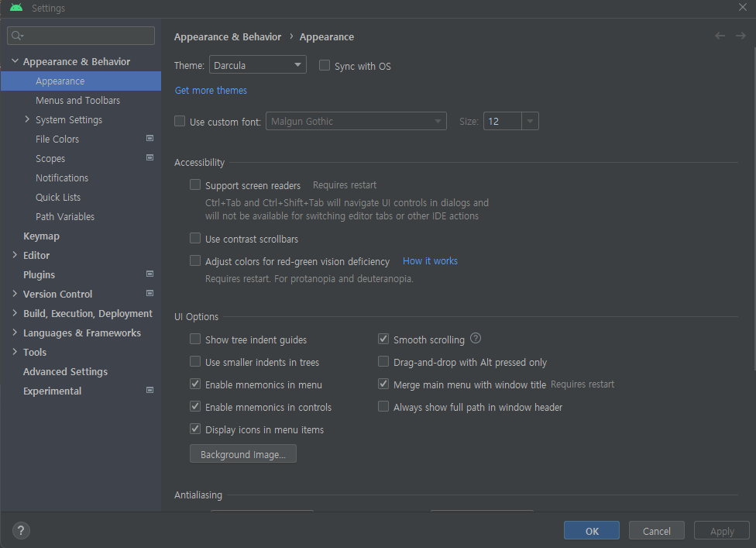Click the back navigation arrow
This screenshot has width=756, height=548.
720,36
